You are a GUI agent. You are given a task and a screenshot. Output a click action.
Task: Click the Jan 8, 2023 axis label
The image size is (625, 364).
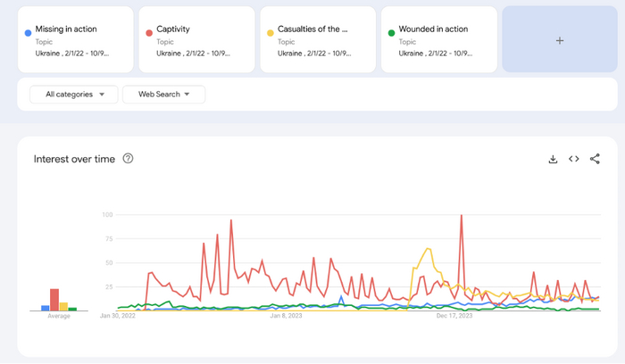284,315
